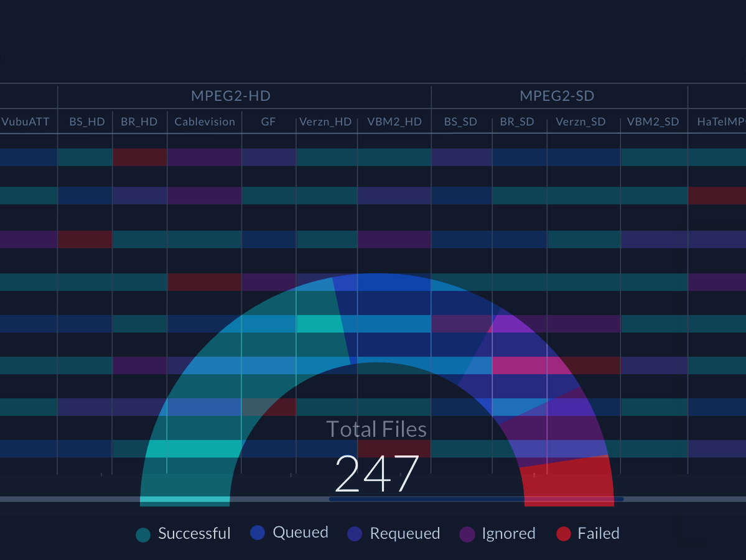Select the Cablevision column header
The height and width of the screenshot is (560, 746).
[205, 122]
